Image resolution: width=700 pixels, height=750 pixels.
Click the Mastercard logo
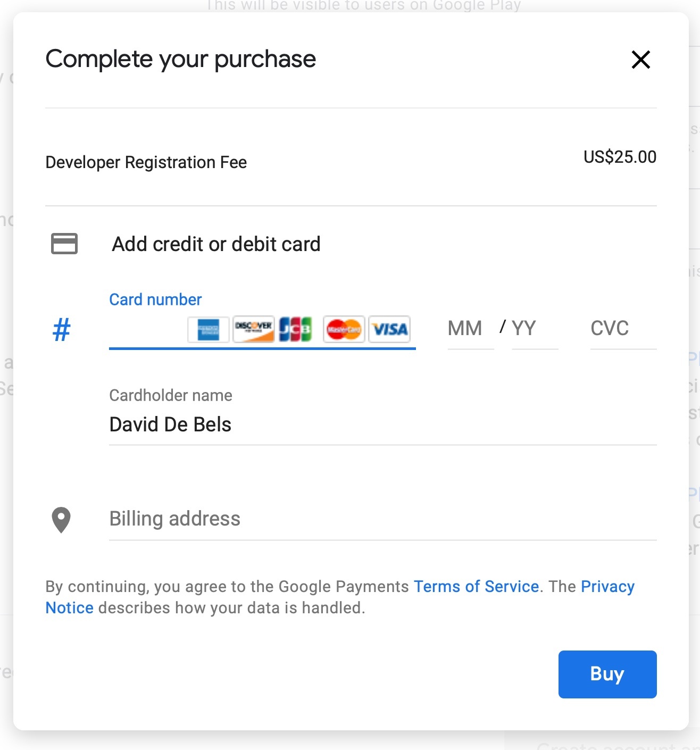344,330
